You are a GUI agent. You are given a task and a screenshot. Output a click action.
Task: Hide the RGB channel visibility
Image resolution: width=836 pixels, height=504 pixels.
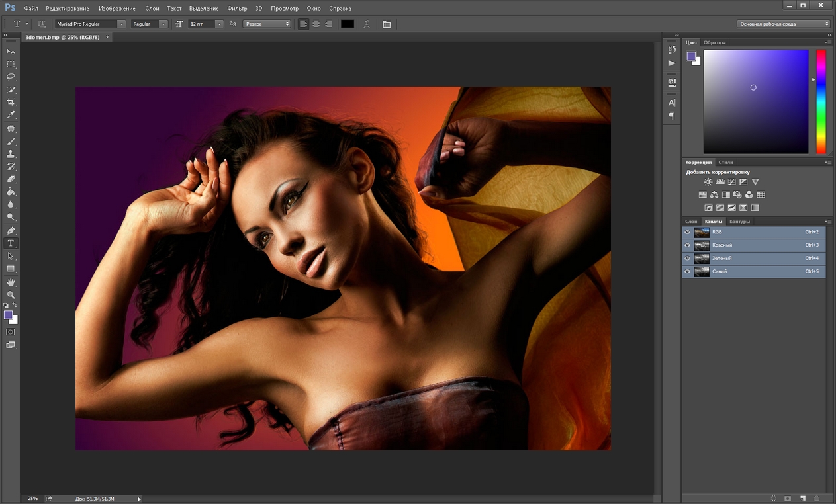tap(687, 233)
